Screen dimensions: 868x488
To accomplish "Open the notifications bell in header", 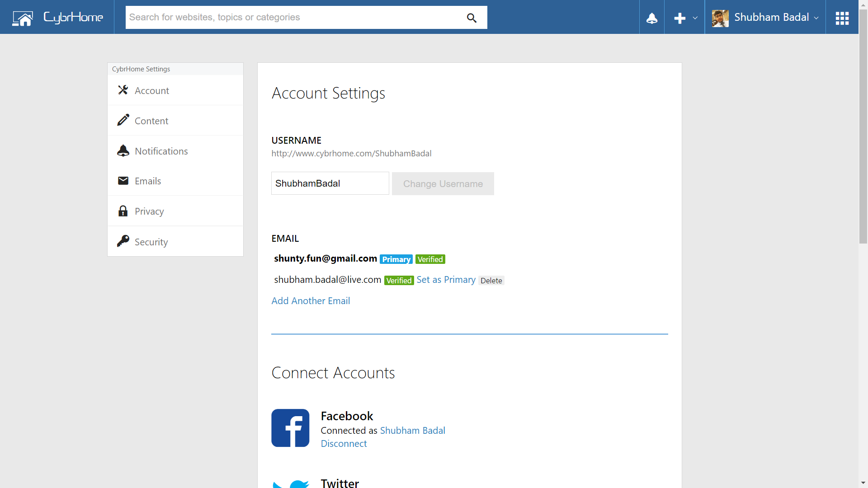I will tap(652, 18).
